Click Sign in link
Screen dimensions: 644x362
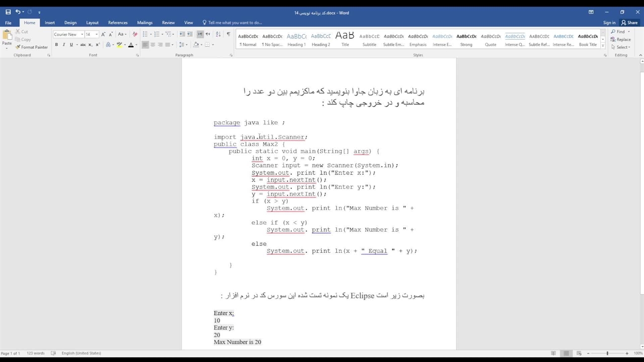click(609, 23)
